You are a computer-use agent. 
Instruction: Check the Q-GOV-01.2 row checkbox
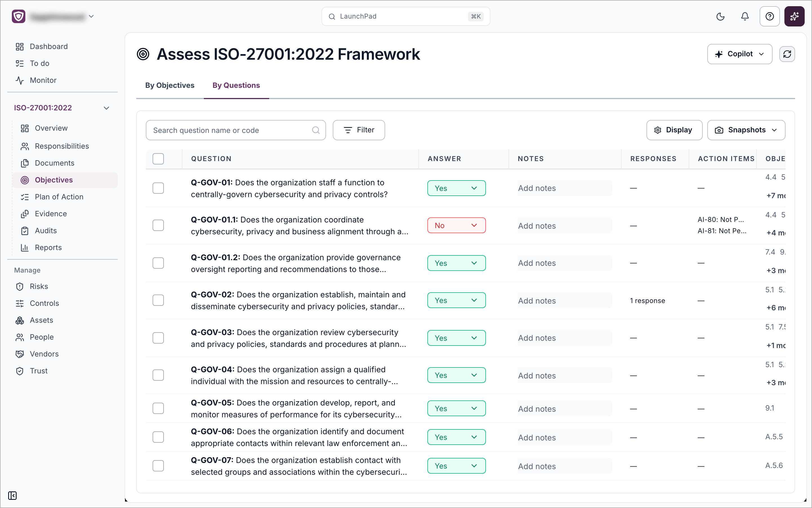point(158,263)
